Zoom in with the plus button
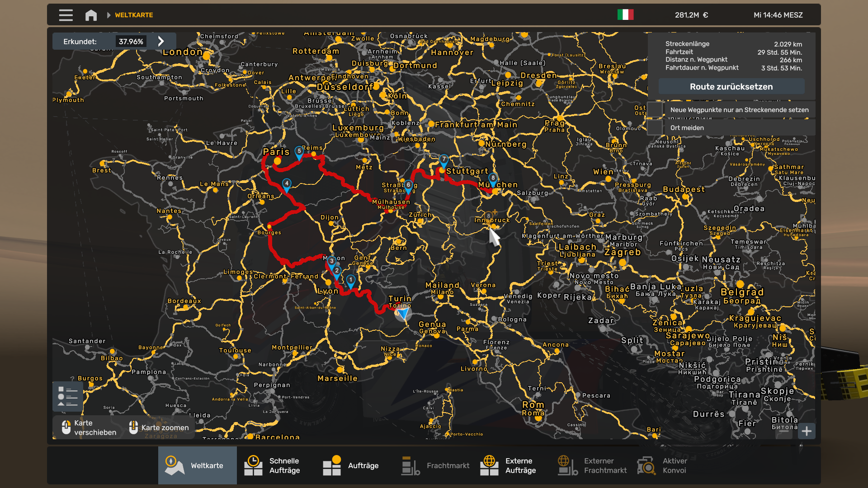Image resolution: width=868 pixels, height=488 pixels. [807, 431]
